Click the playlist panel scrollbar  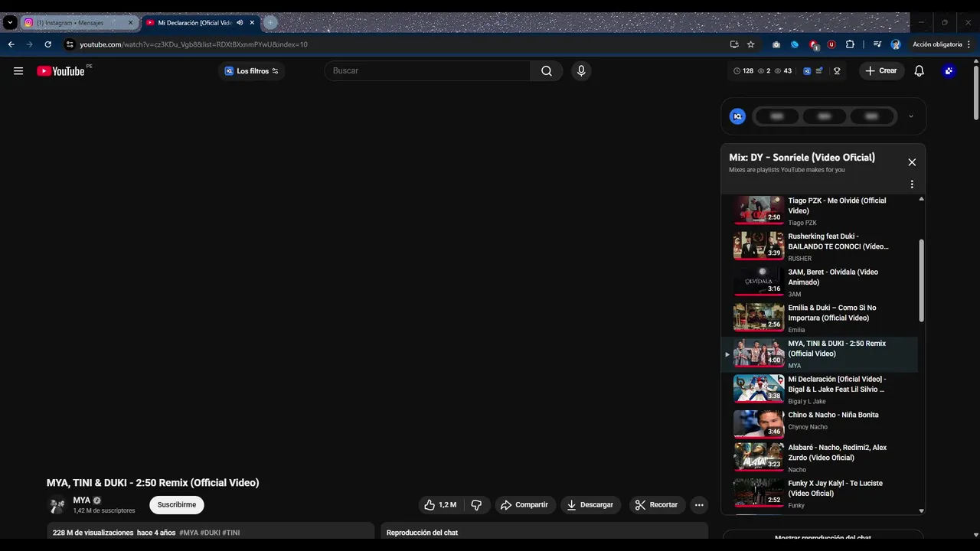(921, 280)
